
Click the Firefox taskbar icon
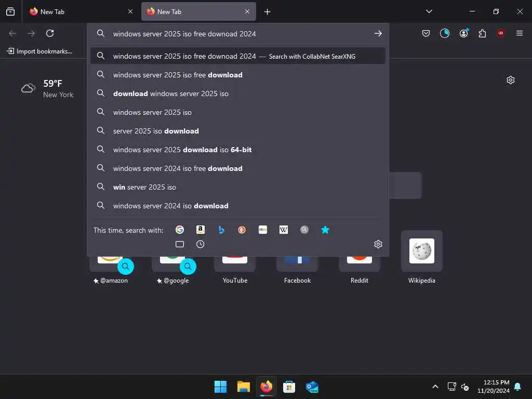(x=267, y=387)
